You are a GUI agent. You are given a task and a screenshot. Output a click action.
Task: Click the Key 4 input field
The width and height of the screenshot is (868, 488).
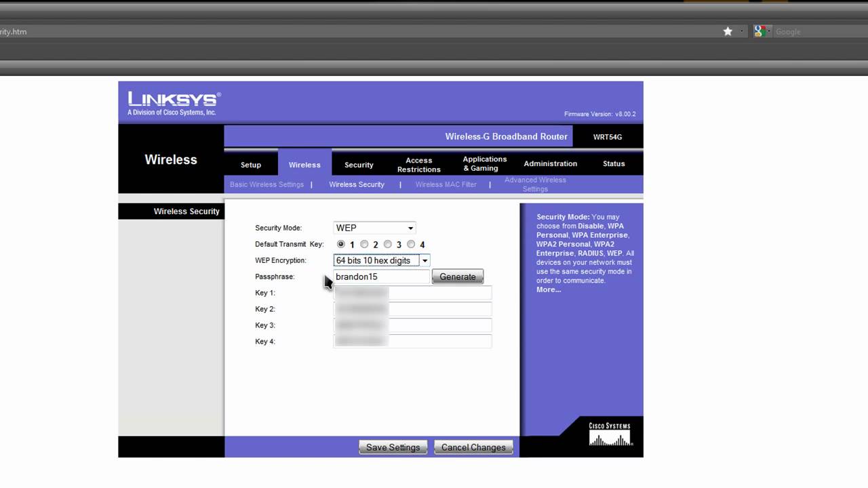tap(412, 342)
